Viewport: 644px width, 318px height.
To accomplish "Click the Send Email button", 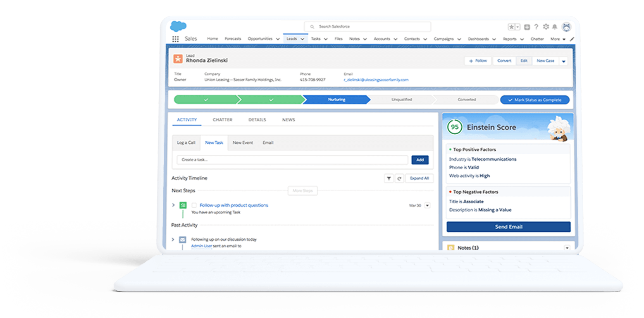I will [x=508, y=227].
